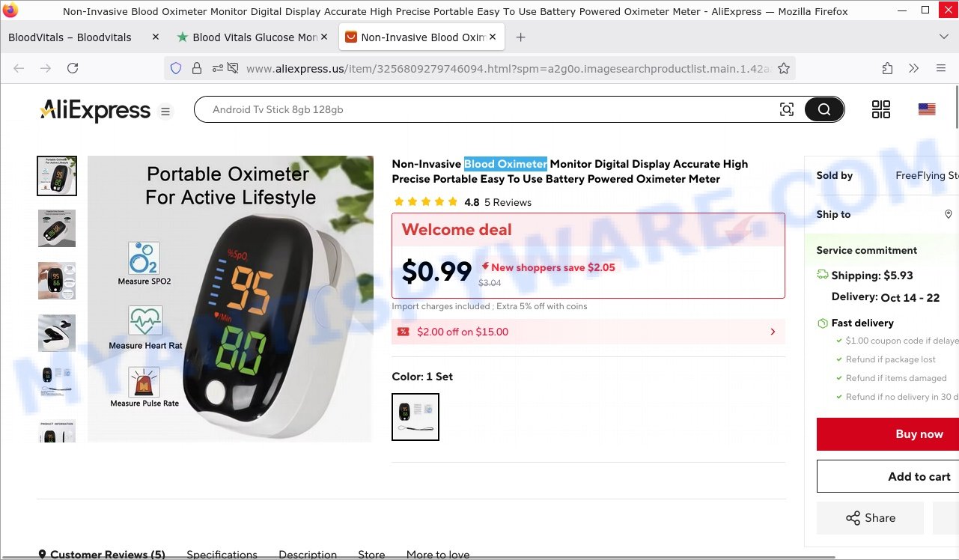The width and height of the screenshot is (959, 560).
Task: Select the second product thumbnail image
Action: (x=57, y=228)
